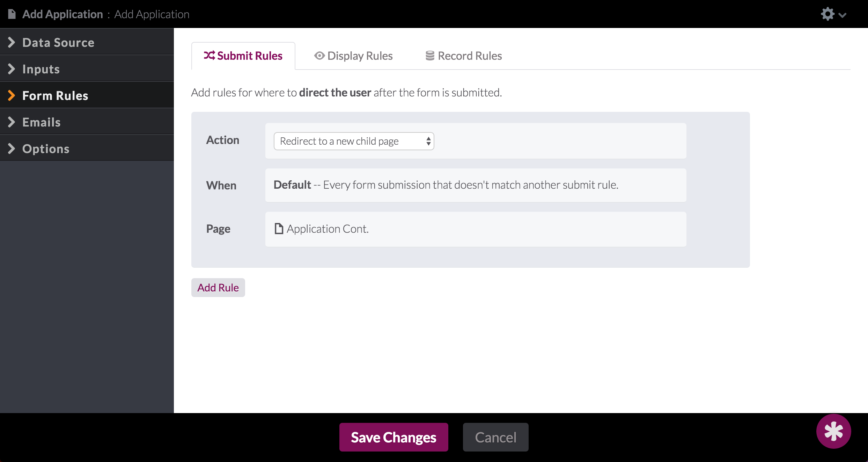Click the purple asterisk help button
The height and width of the screenshot is (462, 868).
833,431
